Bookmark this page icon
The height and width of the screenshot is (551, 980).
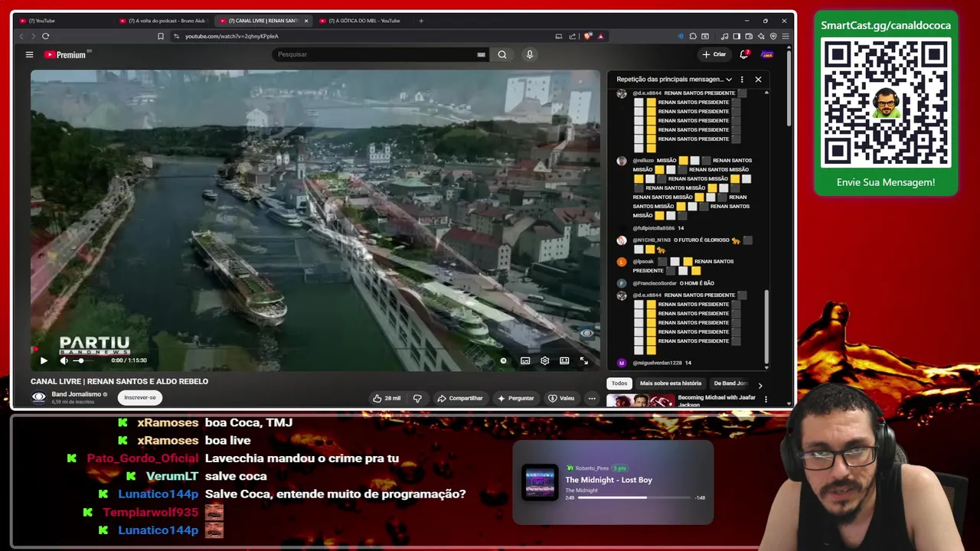(x=161, y=36)
